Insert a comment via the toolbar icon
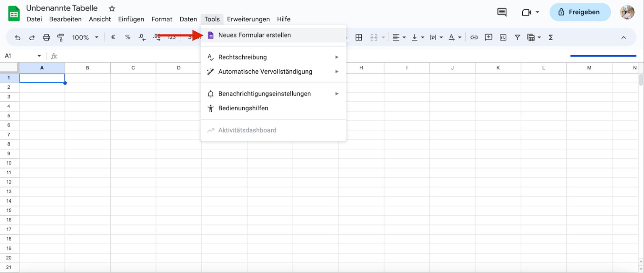 pos(488,37)
